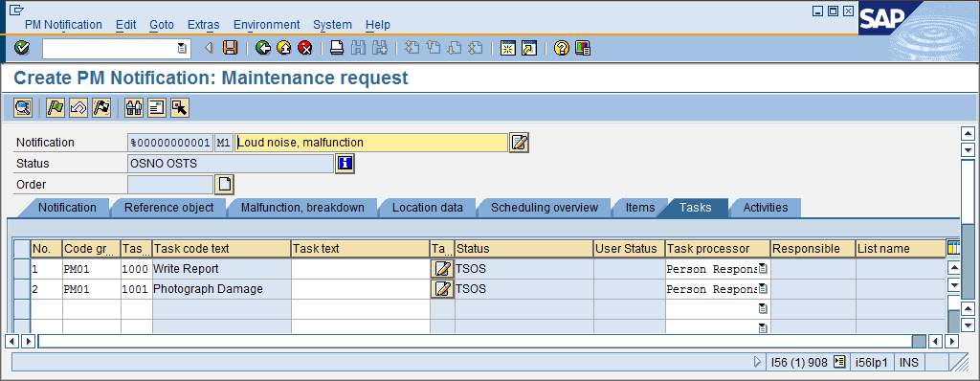Open the PM Notification menu
Viewport: 980px width, 381px height.
pyautogui.click(x=63, y=24)
